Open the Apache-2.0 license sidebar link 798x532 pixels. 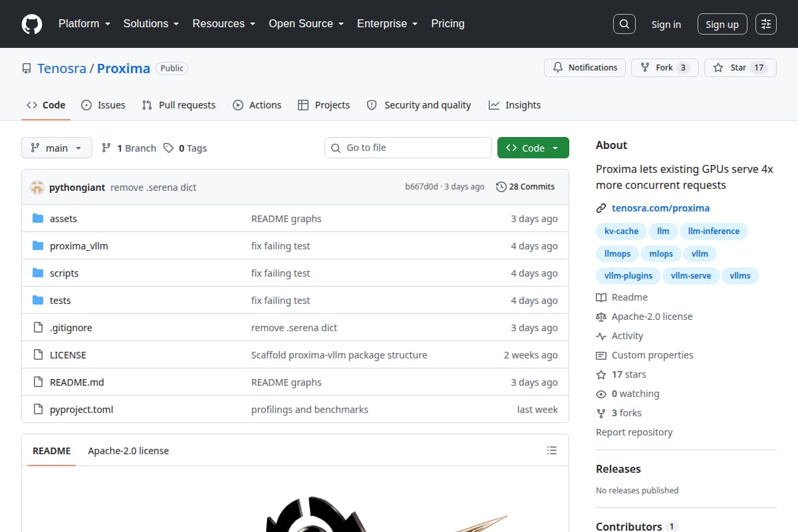[644, 317]
